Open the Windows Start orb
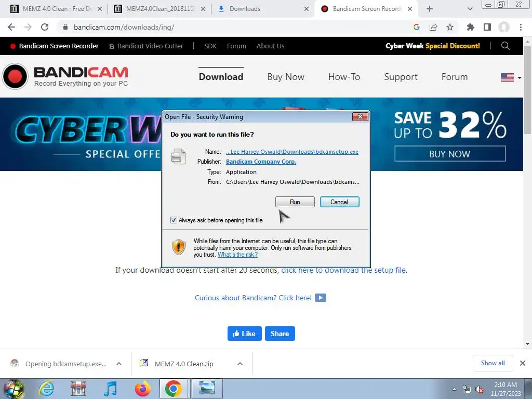The width and height of the screenshot is (532, 399). 14,389
